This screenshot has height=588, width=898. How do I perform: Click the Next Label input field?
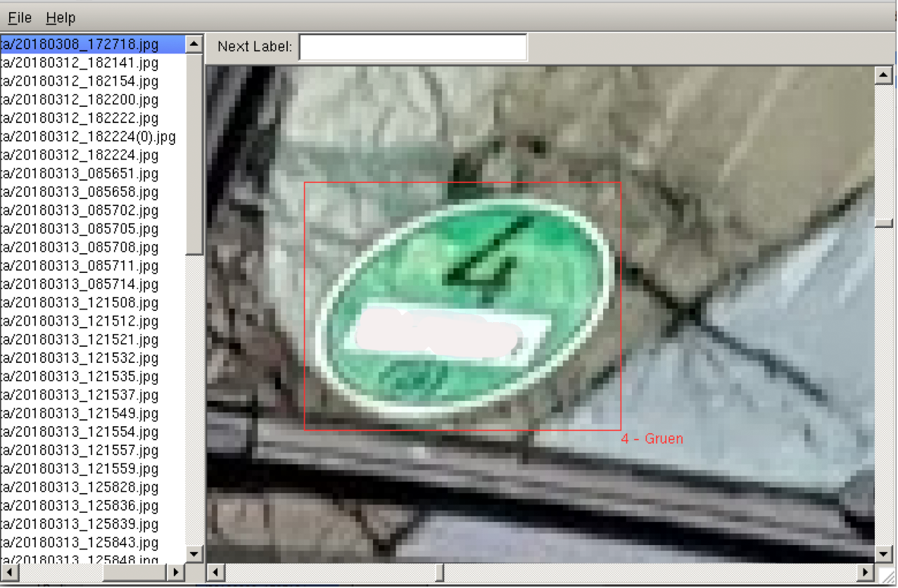[x=412, y=47]
